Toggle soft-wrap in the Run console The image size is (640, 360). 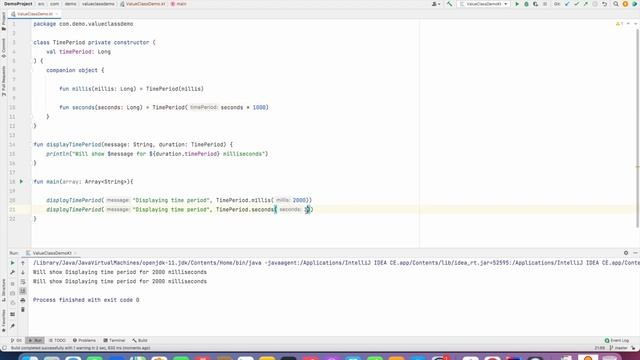click(x=23, y=282)
